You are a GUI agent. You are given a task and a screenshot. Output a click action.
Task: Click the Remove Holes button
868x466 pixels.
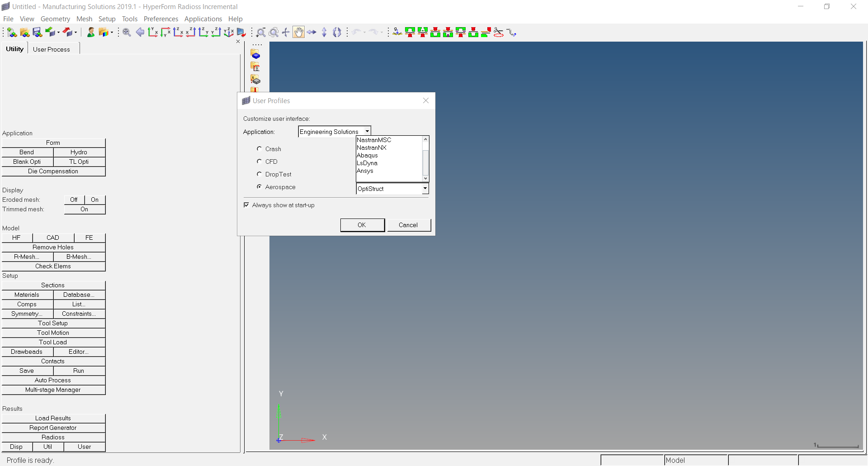[53, 247]
